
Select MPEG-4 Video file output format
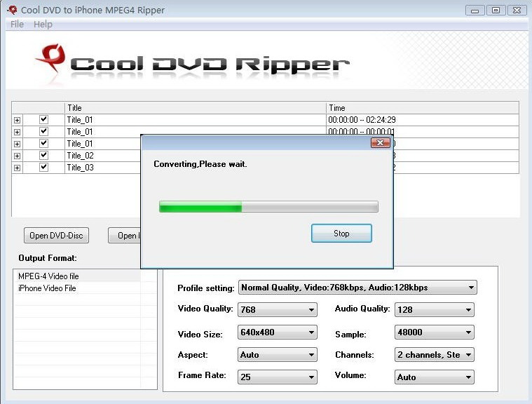(48, 276)
